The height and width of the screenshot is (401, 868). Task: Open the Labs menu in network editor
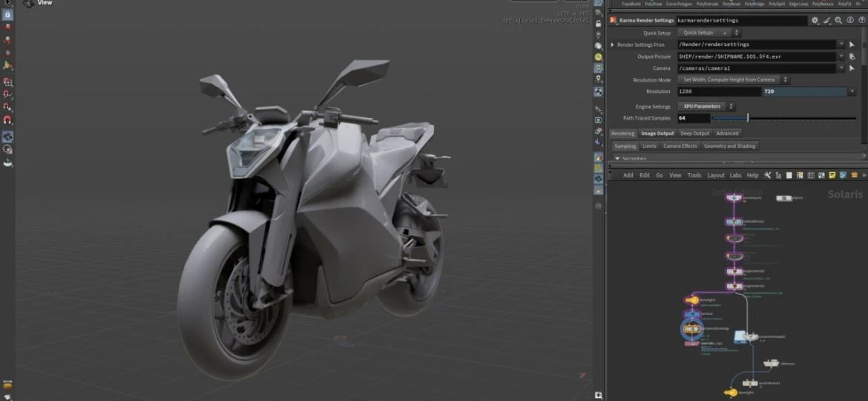coord(736,175)
